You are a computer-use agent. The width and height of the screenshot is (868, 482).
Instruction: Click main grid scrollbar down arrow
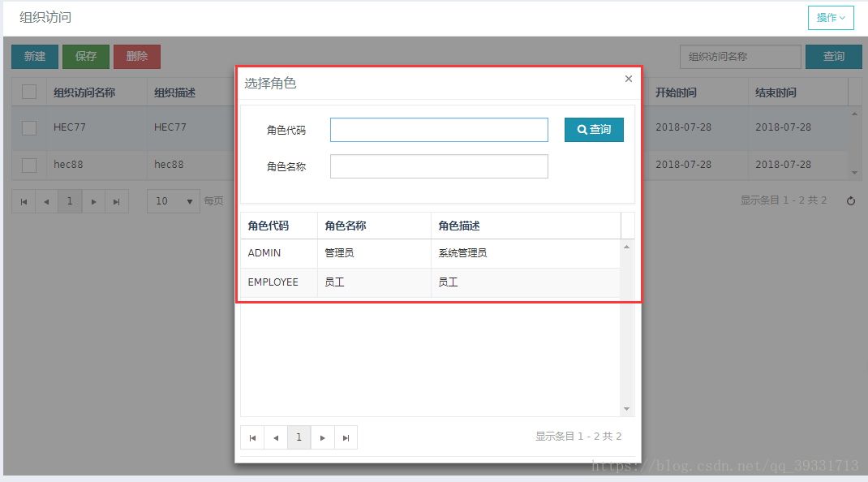pyautogui.click(x=855, y=173)
